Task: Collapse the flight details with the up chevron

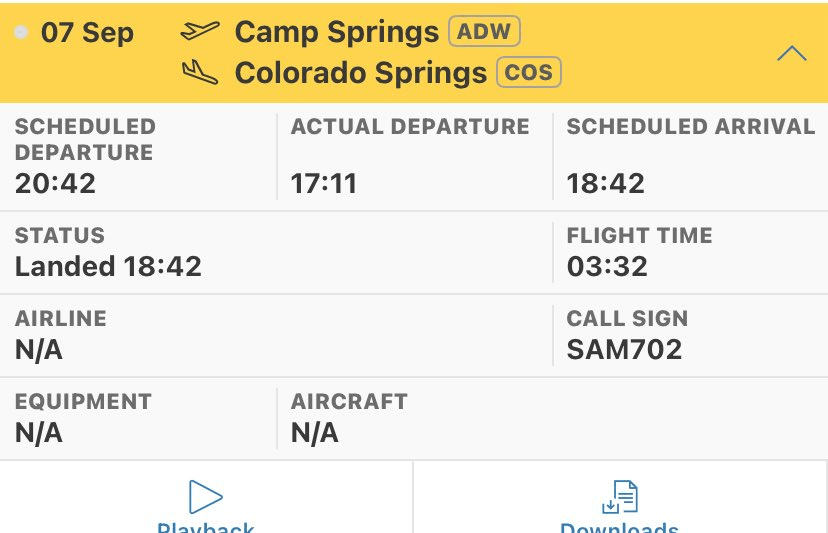Action: tap(791, 53)
